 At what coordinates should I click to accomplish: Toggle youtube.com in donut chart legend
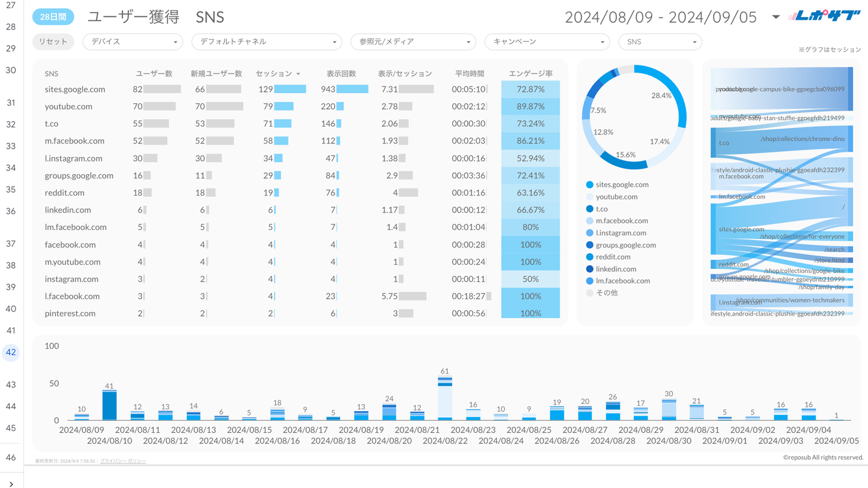point(616,197)
